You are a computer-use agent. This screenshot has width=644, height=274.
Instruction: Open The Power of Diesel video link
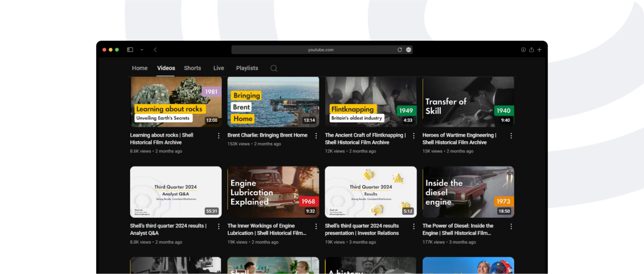(458, 229)
